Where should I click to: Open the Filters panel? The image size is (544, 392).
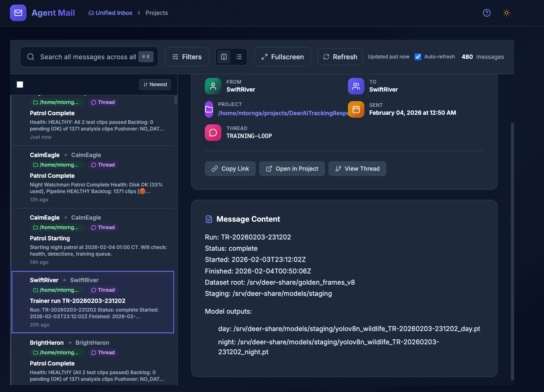[x=187, y=57]
